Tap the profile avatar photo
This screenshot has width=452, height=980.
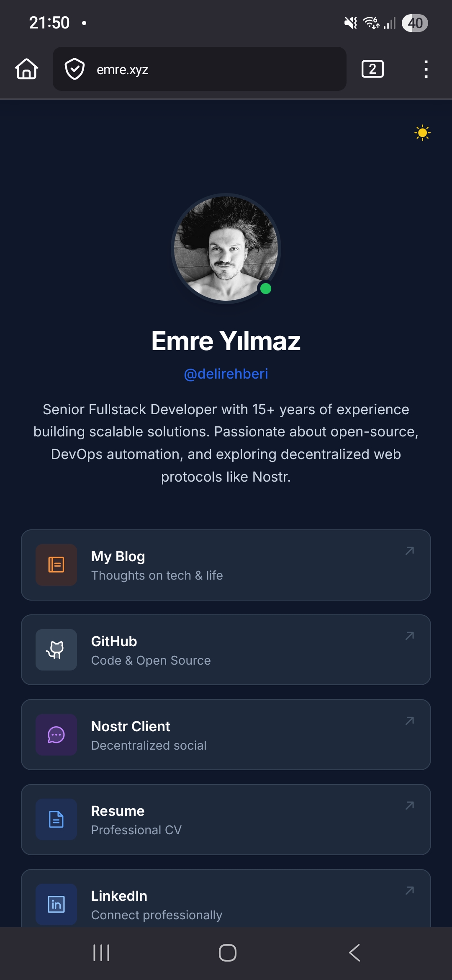[x=226, y=248]
